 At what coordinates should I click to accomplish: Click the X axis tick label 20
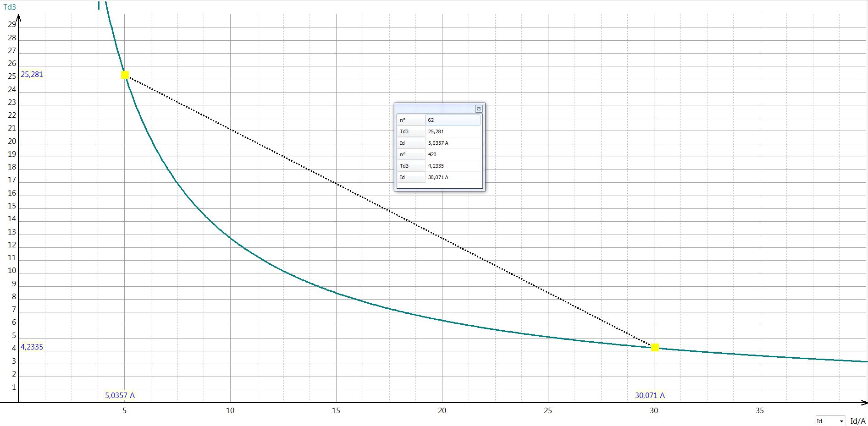pyautogui.click(x=442, y=410)
